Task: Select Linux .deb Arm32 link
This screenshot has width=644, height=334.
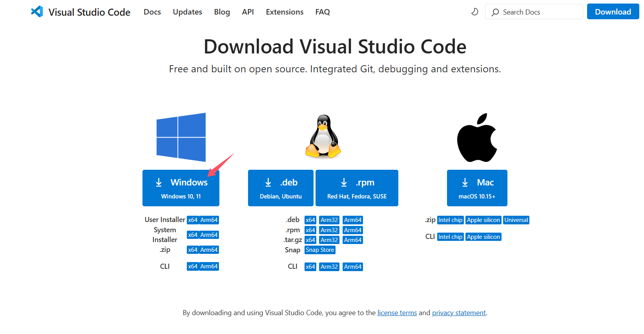Action: click(329, 220)
